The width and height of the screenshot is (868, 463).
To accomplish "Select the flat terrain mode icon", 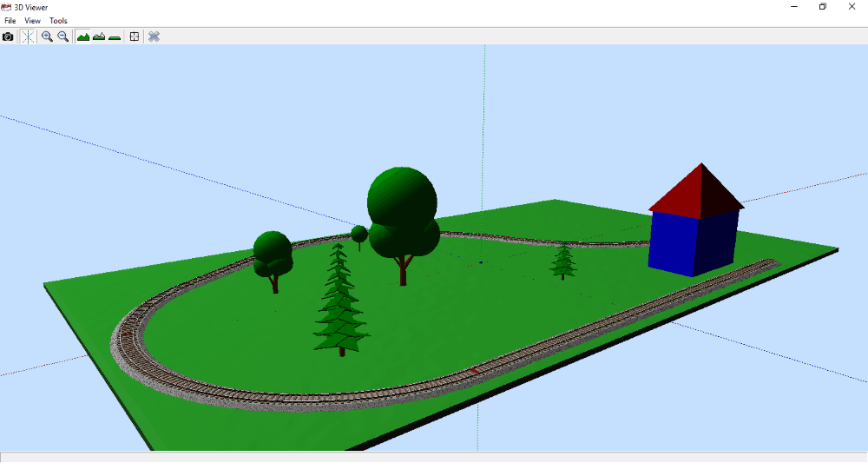I will pyautogui.click(x=115, y=36).
